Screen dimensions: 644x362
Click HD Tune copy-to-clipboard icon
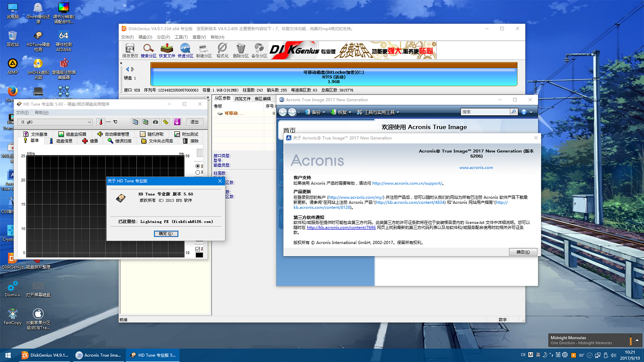136,122
